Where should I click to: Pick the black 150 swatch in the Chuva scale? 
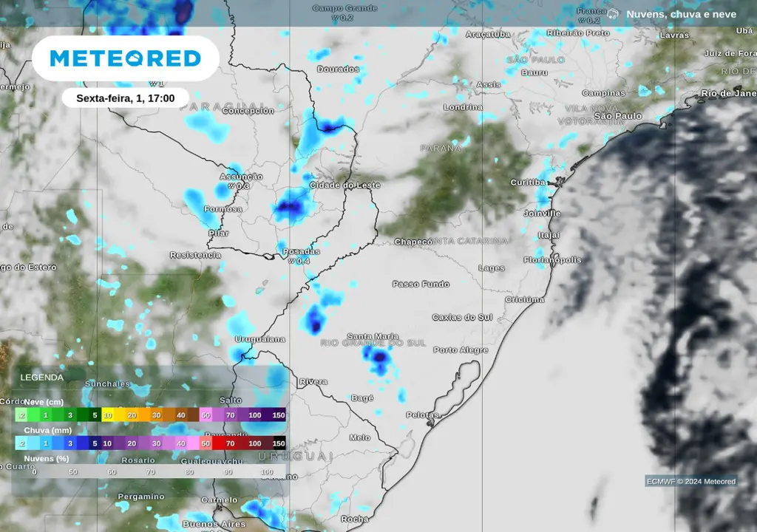pyautogui.click(x=279, y=443)
